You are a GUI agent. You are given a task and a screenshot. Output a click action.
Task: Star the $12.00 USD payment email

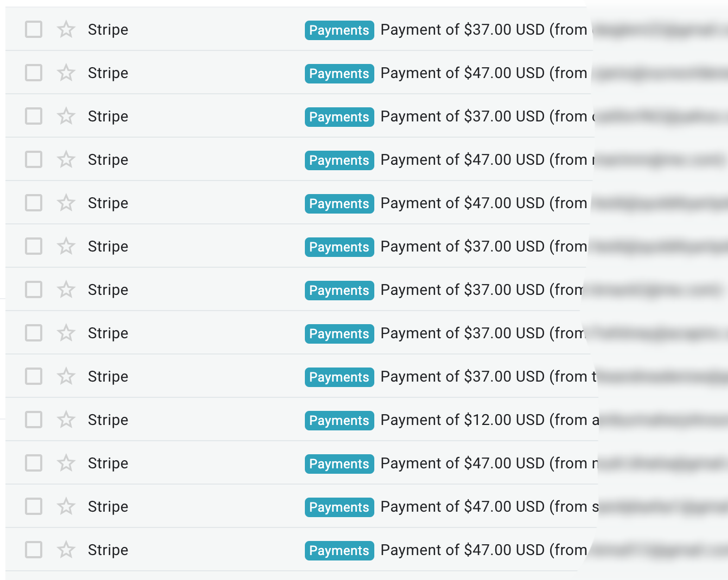coord(66,420)
